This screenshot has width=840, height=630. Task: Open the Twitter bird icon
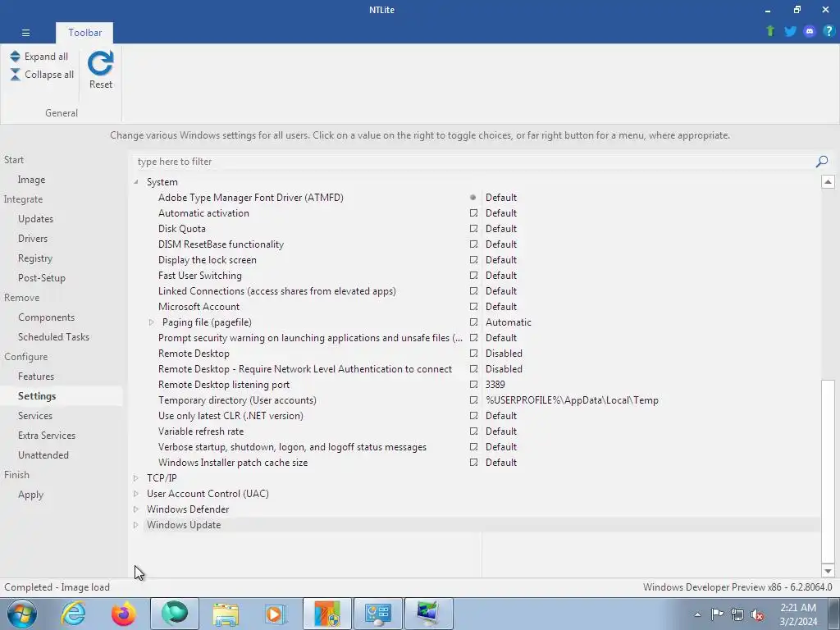coord(790,31)
